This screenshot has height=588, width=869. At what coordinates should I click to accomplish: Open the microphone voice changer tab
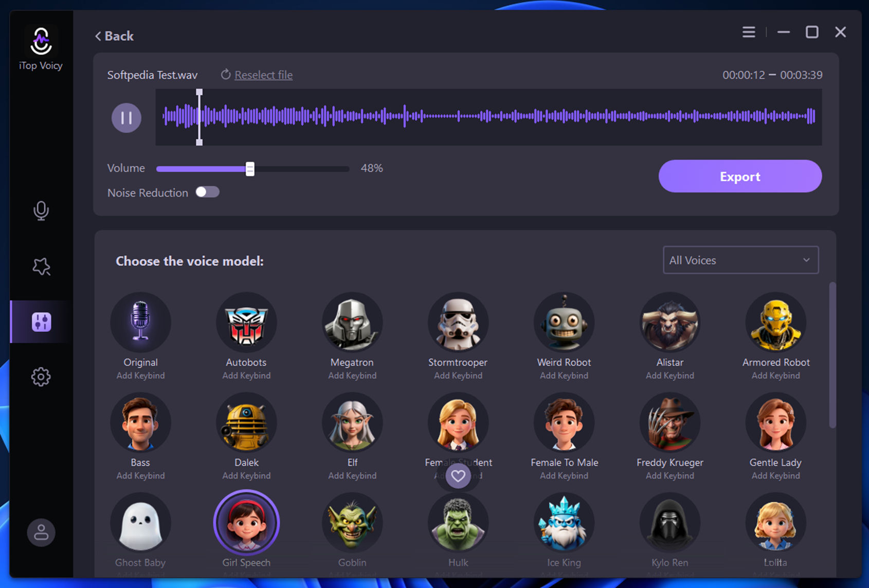coord(41,210)
